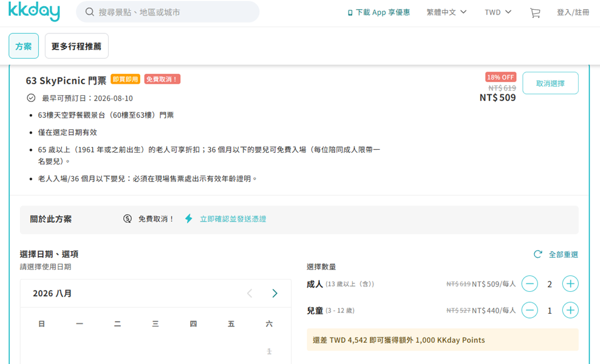Click the 免費取消！ text in the info bar
The height and width of the screenshot is (364, 600).
pyautogui.click(x=156, y=219)
